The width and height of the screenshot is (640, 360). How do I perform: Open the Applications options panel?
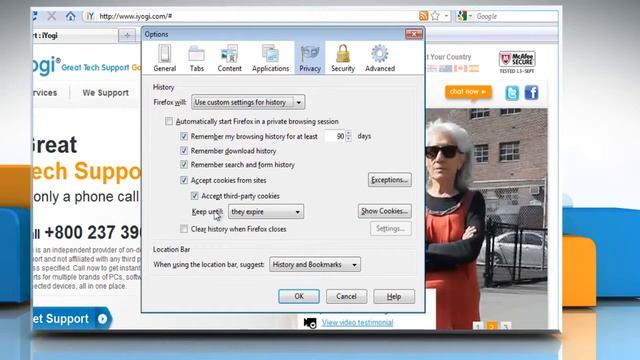coord(270,58)
